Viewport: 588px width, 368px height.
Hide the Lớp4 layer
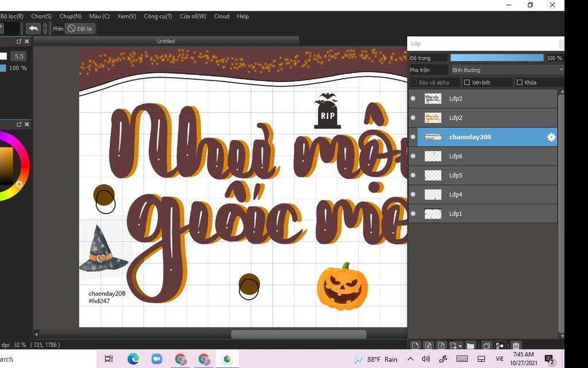(x=413, y=194)
